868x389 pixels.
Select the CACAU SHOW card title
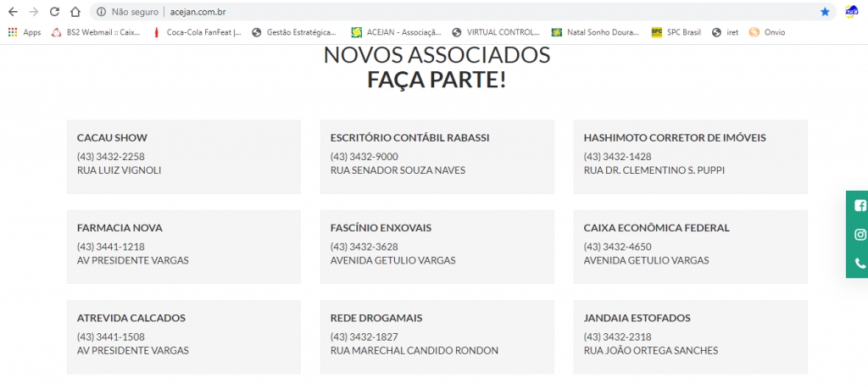point(113,138)
